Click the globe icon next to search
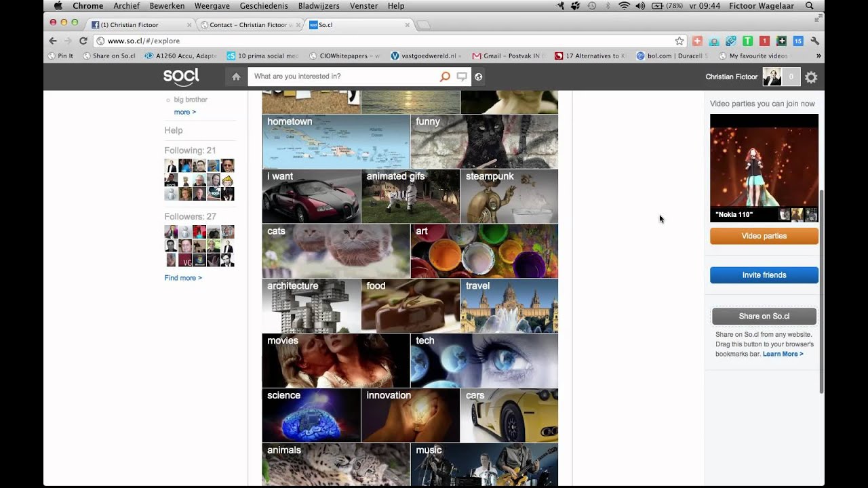The height and width of the screenshot is (488, 868). (478, 77)
